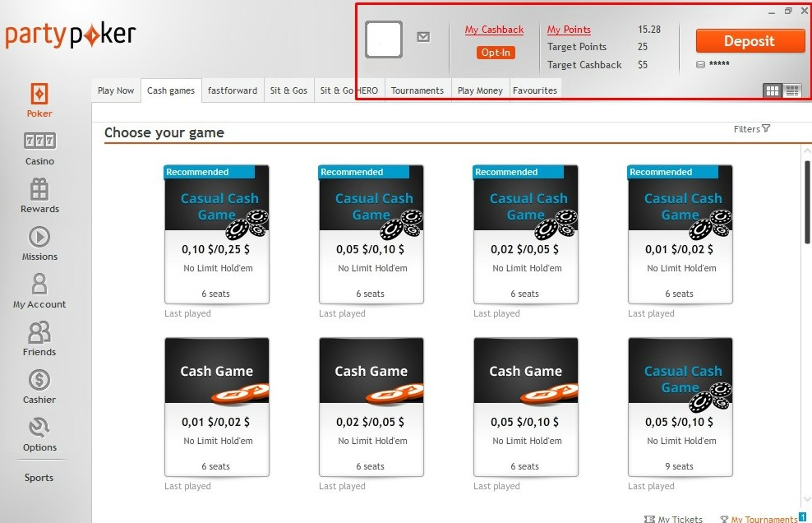Open Options settings in sidebar

pyautogui.click(x=39, y=434)
